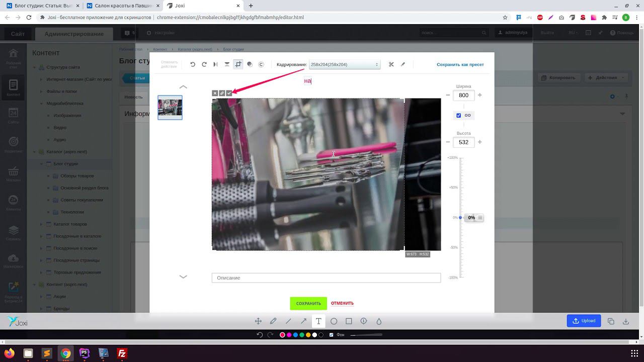Pick the blue color swatch

295,335
